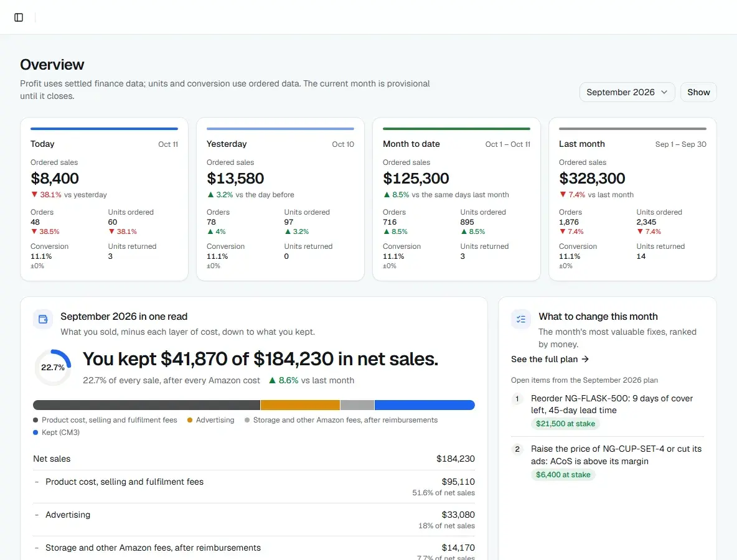
Task: Click the $328,300 ordered sales value
Action: 592,179
